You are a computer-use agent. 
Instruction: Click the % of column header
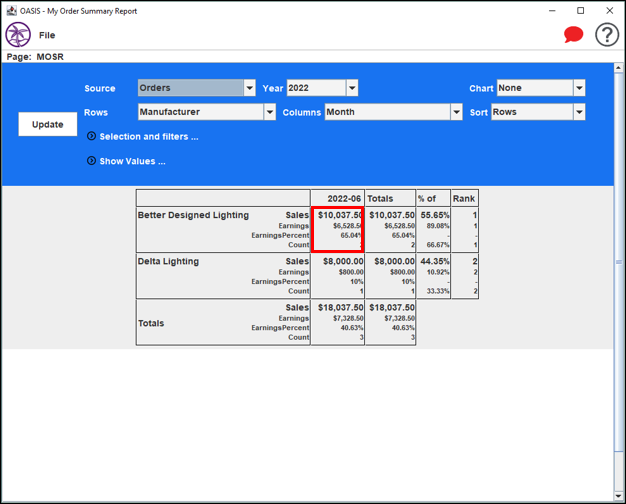pos(434,198)
